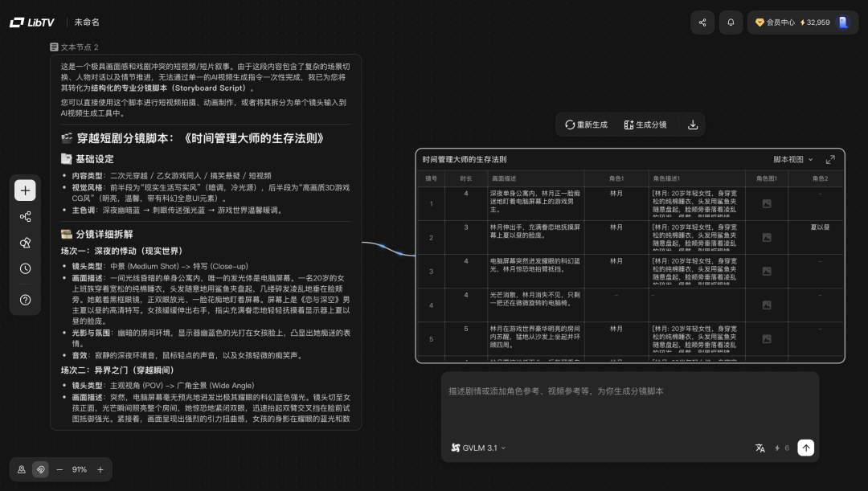
Task: Toggle the translate icon in prompt box
Action: coord(760,448)
